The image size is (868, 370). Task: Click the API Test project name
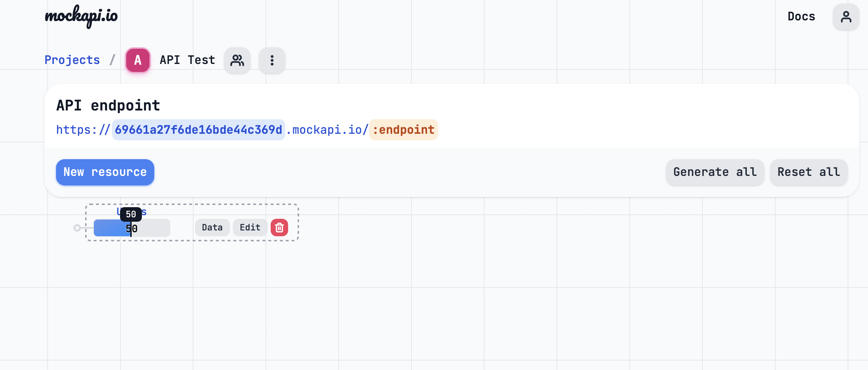187,60
